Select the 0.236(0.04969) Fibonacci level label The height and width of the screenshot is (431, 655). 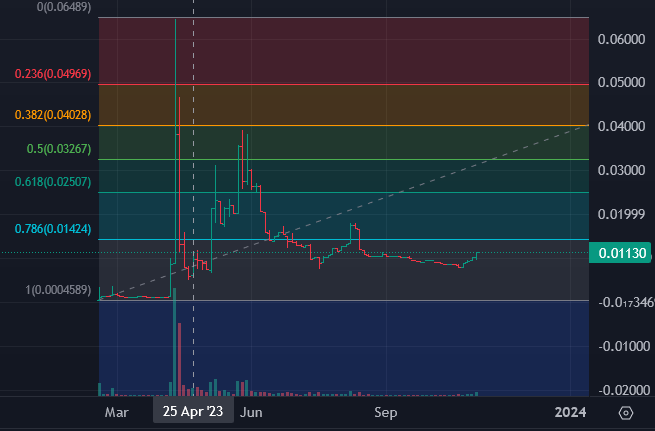point(53,74)
